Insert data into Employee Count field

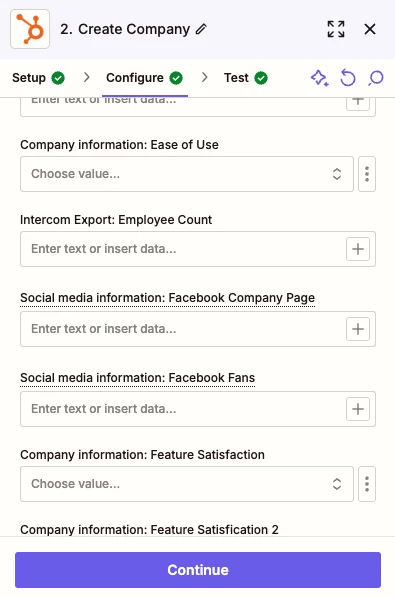tap(358, 249)
